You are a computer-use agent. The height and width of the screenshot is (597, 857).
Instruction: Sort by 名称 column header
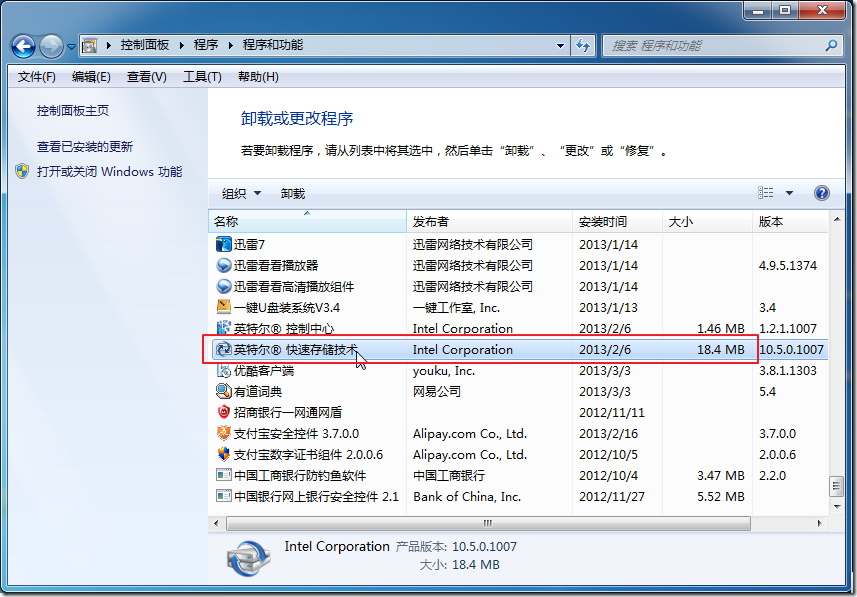[307, 221]
